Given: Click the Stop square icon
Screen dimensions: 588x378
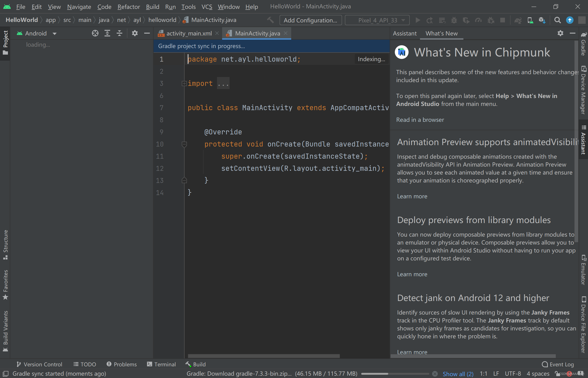Looking at the screenshot, I should [503, 20].
